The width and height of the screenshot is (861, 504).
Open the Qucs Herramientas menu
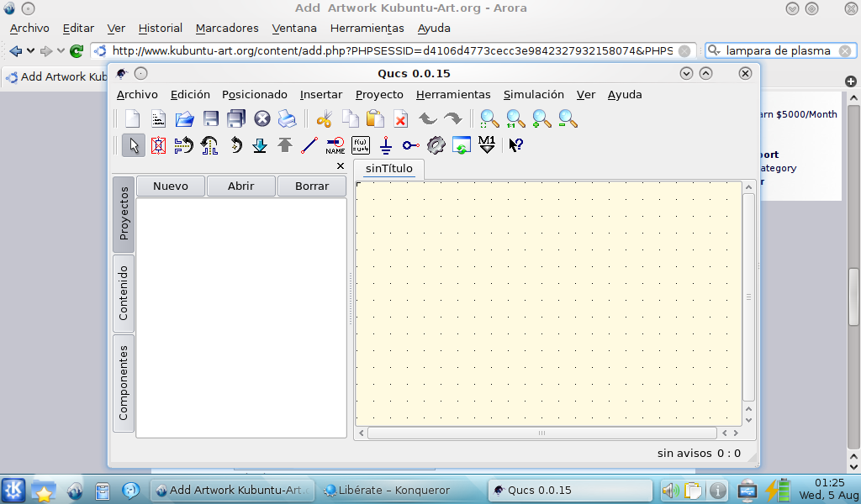point(453,94)
